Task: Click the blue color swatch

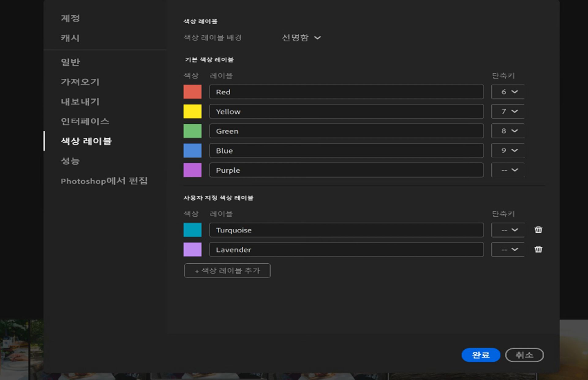Action: pos(192,151)
